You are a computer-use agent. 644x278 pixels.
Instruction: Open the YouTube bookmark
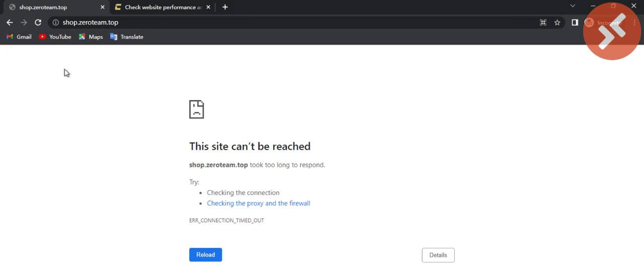tap(55, 37)
